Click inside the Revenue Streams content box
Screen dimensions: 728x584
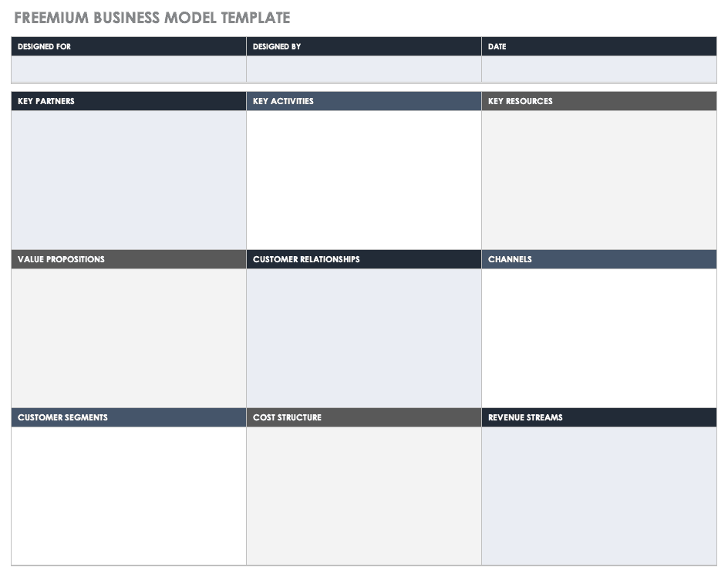599,495
